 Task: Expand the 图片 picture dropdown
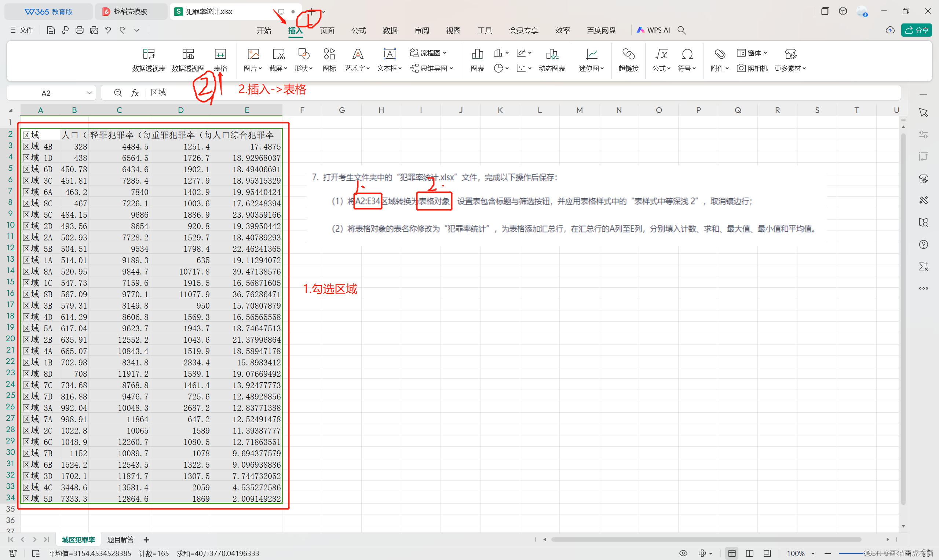(x=260, y=68)
